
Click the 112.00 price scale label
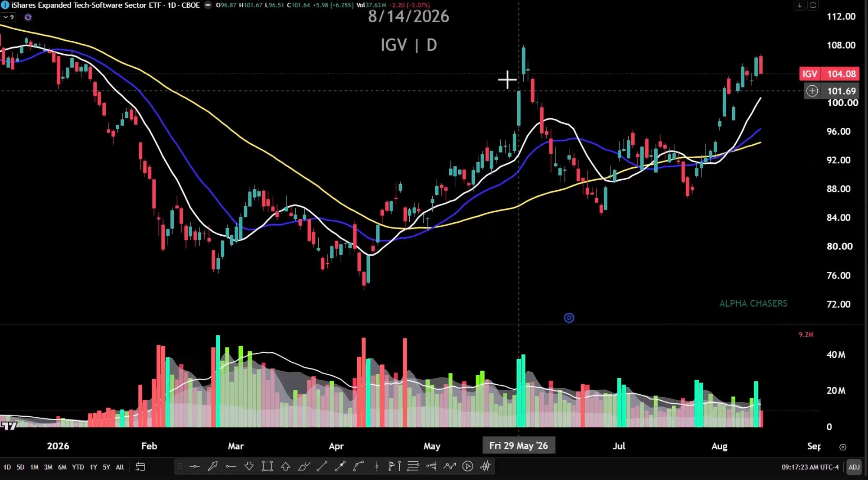[x=841, y=16]
